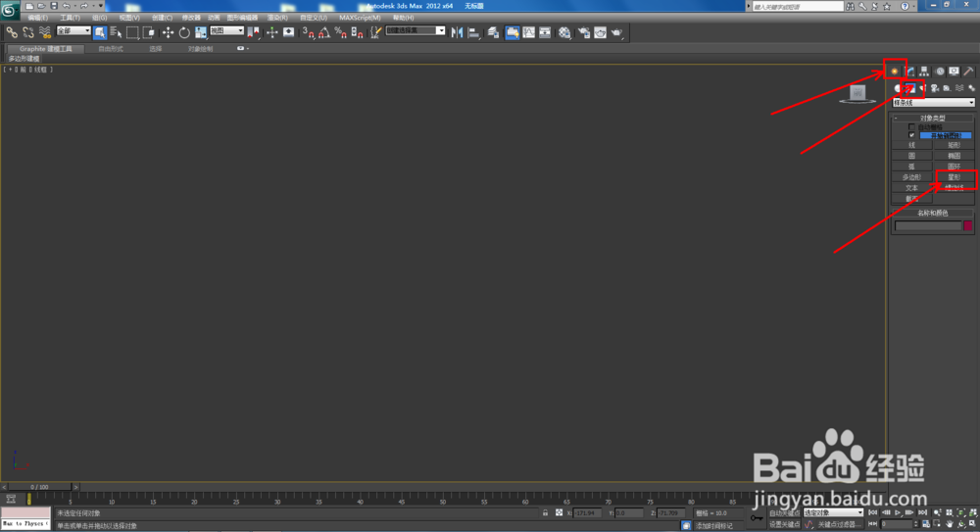This screenshot has height=532, width=980.
Task: Click the object color swatch
Action: coord(968,225)
